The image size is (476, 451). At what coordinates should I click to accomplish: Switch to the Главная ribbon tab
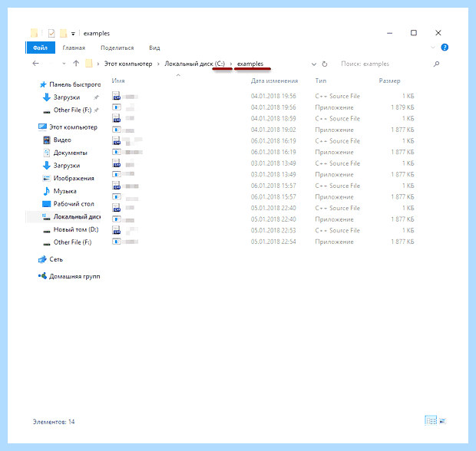(x=74, y=48)
